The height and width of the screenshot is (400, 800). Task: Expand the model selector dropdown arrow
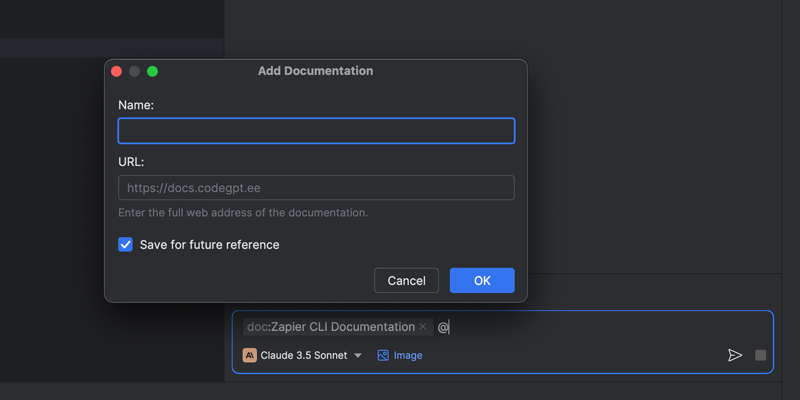coord(358,356)
